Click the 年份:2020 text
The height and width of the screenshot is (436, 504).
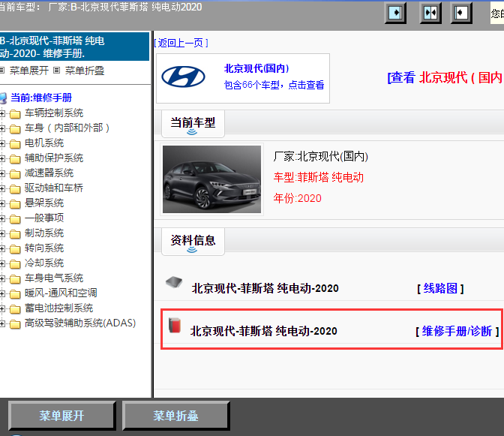297,198
